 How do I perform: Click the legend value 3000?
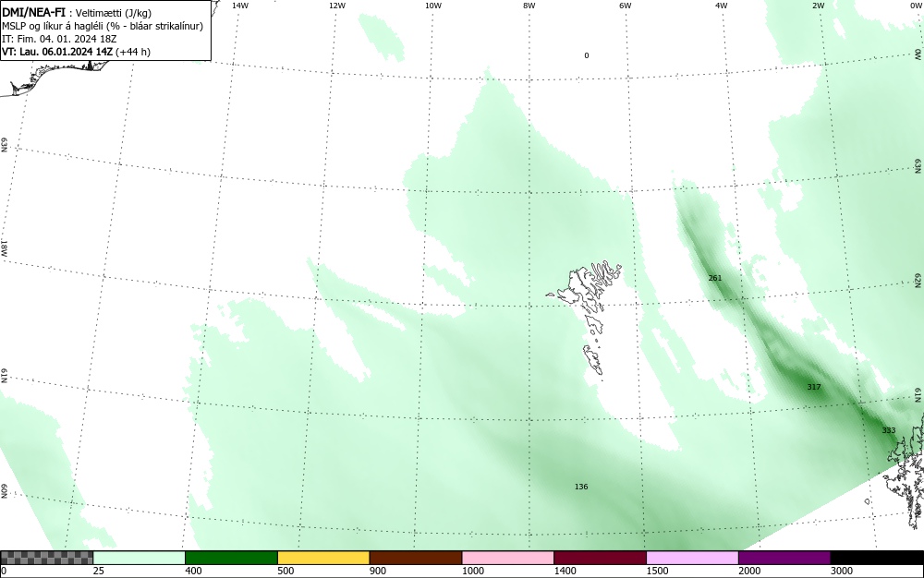pyautogui.click(x=842, y=571)
